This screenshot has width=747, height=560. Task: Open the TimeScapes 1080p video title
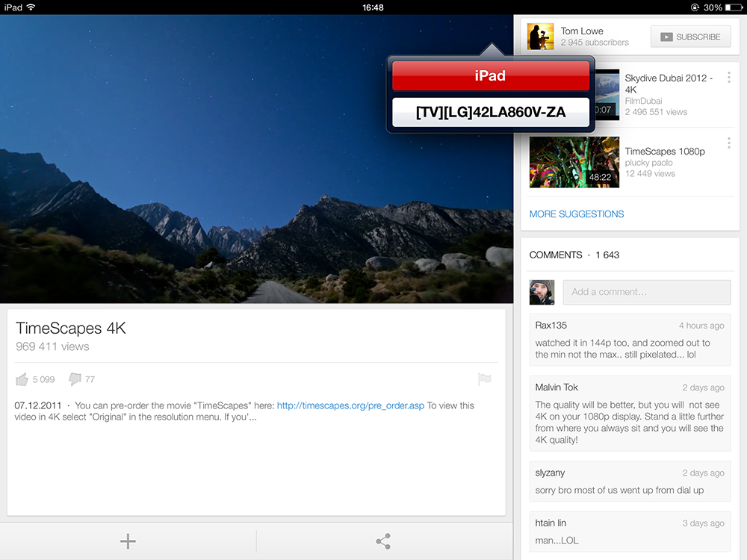[665, 152]
